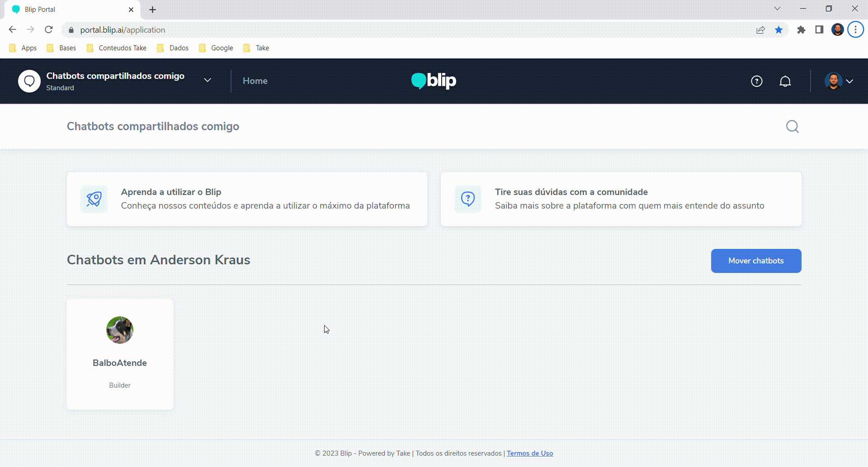Open Chrome three-dot menu
Image resolution: width=868 pixels, height=467 pixels.
pos(855,30)
